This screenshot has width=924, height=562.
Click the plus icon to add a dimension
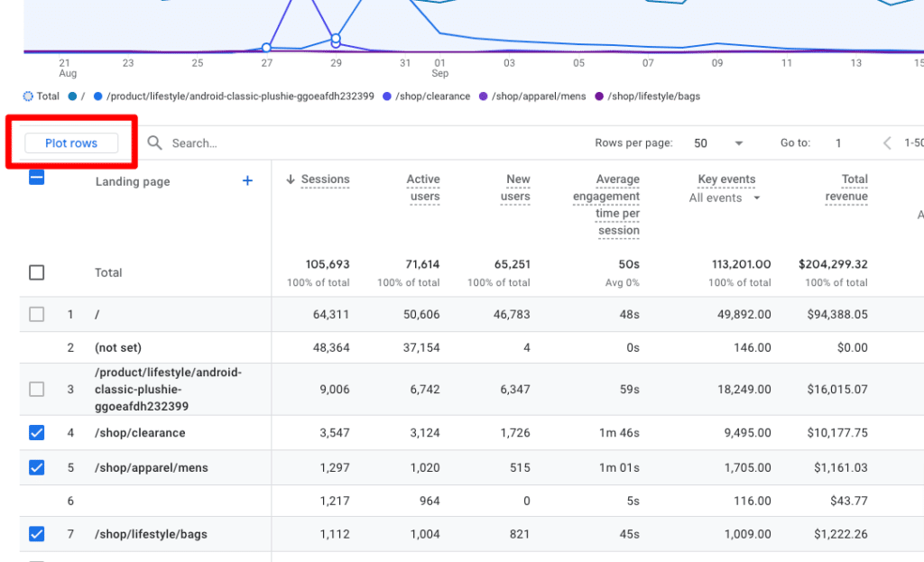click(247, 180)
